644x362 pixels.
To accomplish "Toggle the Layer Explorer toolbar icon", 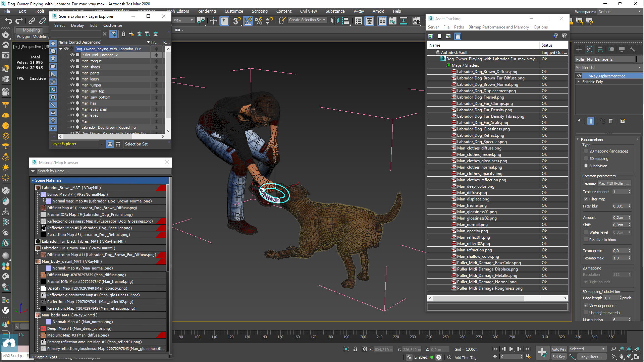I will [369, 21].
